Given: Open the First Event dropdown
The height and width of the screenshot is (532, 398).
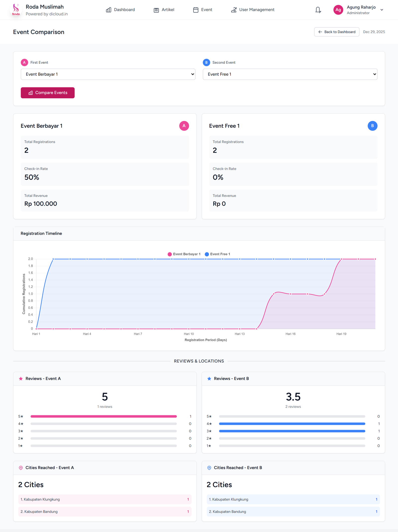Looking at the screenshot, I should click(108, 74).
